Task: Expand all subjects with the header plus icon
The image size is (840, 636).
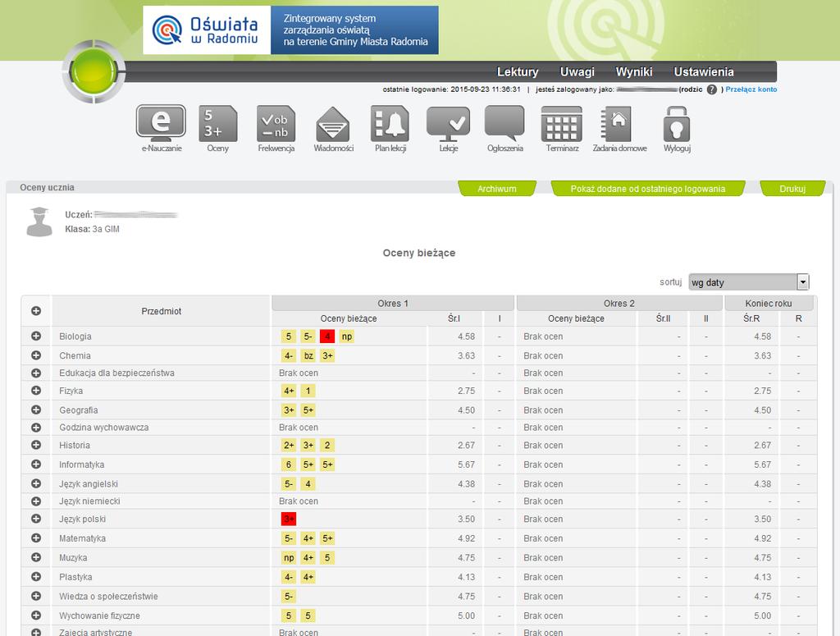Action: (x=36, y=311)
